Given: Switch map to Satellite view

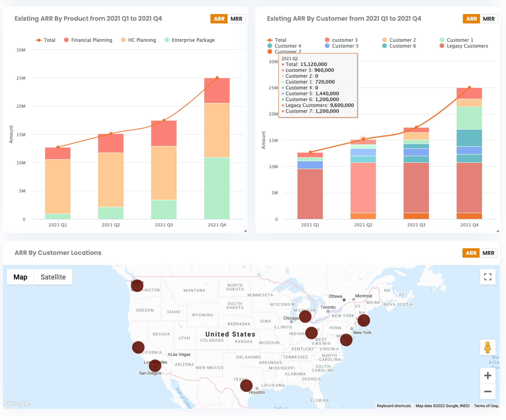Looking at the screenshot, I should tap(53, 277).
